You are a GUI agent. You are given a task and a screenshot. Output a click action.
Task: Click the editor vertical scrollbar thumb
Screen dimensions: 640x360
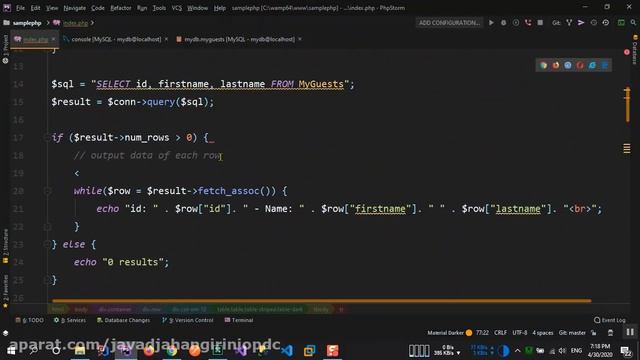pyautogui.click(x=627, y=105)
